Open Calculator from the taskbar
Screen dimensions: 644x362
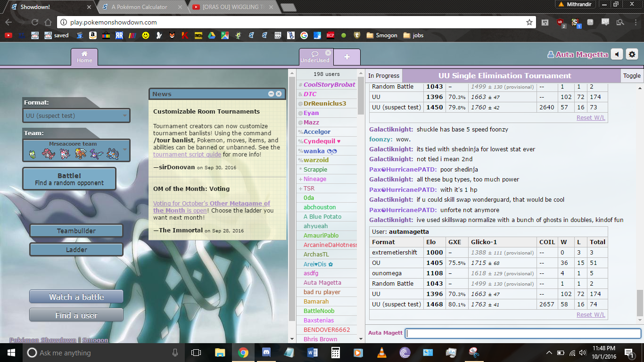tap(335, 352)
